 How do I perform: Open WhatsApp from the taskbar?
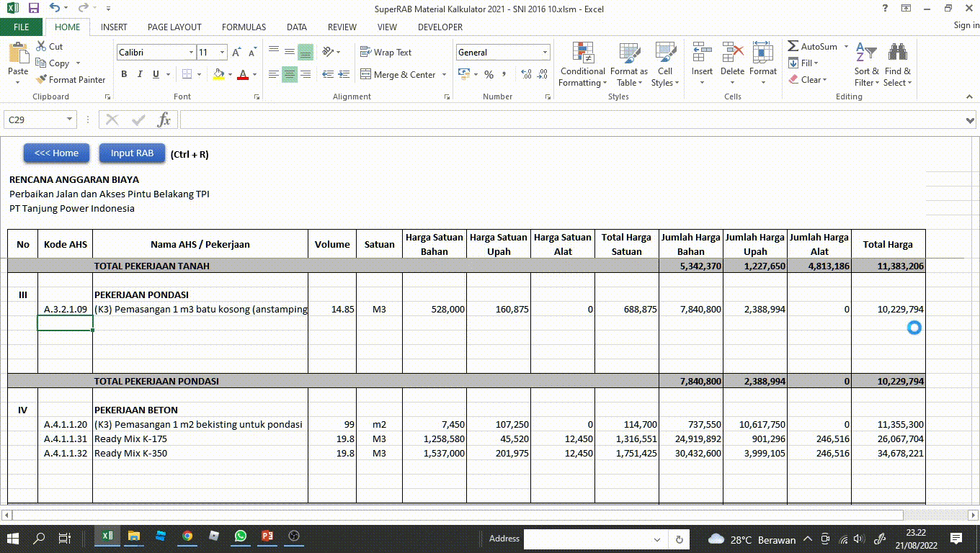[x=240, y=536]
